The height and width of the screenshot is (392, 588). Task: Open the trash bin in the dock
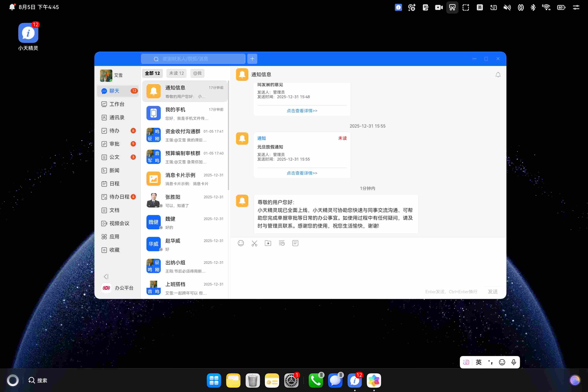tap(253, 381)
